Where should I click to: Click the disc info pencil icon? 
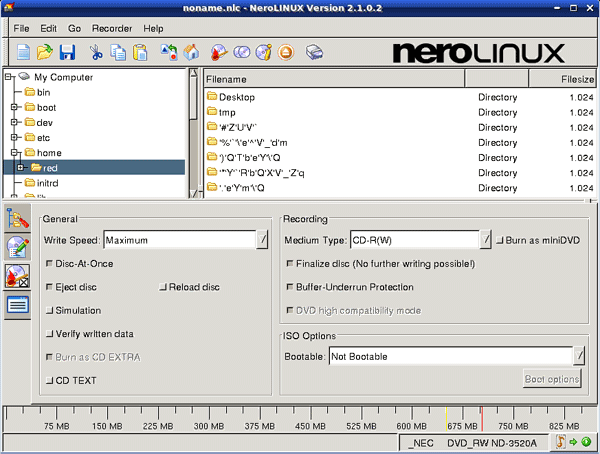(x=264, y=52)
